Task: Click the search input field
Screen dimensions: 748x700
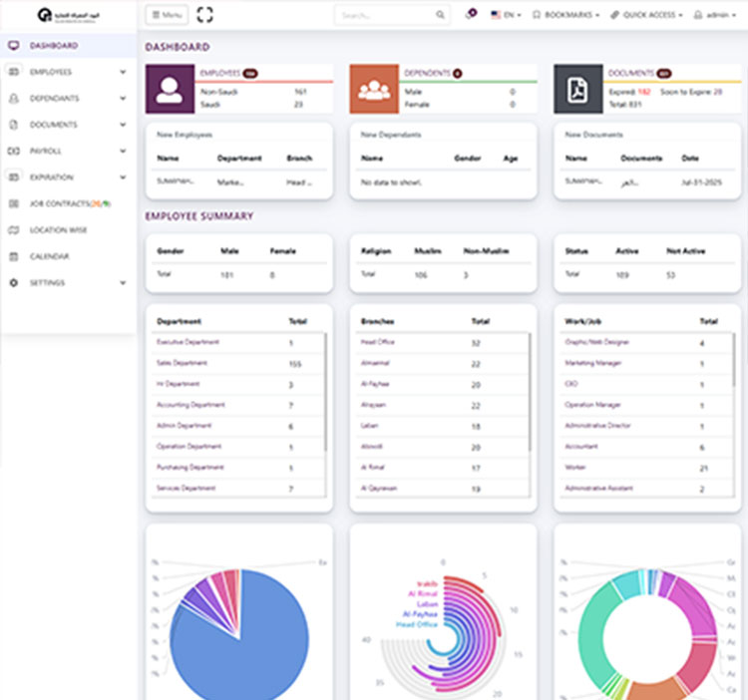Action: pos(383,15)
